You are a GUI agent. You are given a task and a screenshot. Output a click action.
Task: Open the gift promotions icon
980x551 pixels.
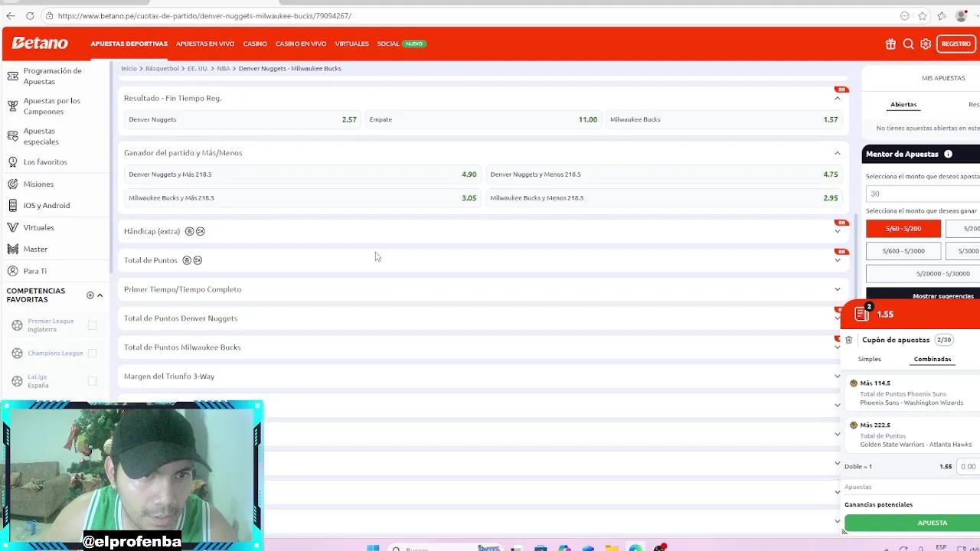tap(890, 44)
